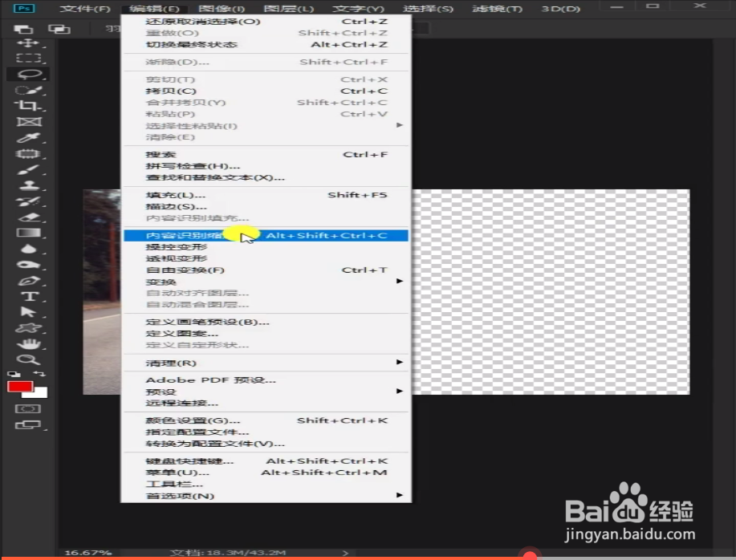Open the 选择(S) menu

tap(428, 9)
